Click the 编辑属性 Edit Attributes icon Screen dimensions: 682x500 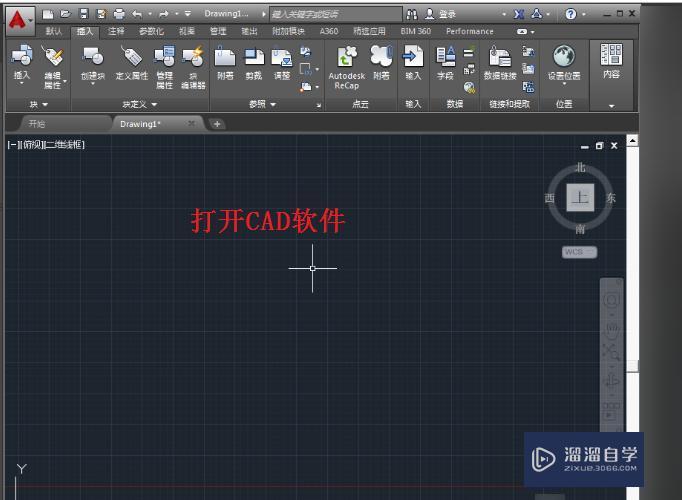point(53,56)
